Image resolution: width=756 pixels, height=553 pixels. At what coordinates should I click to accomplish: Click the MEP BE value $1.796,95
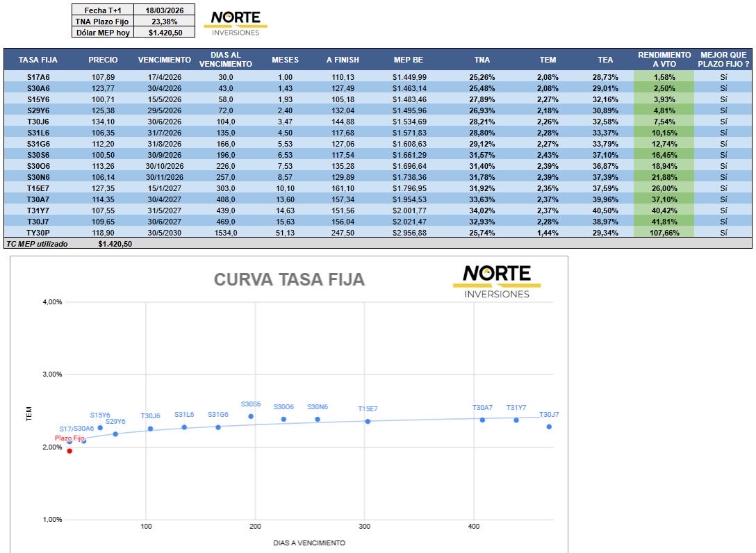click(409, 188)
